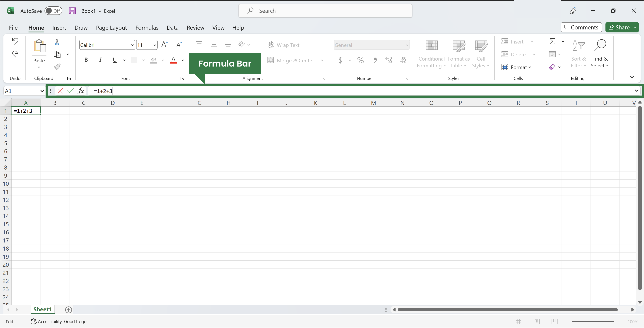Switch to the Review tab
This screenshot has height=328, width=644.
tap(195, 28)
